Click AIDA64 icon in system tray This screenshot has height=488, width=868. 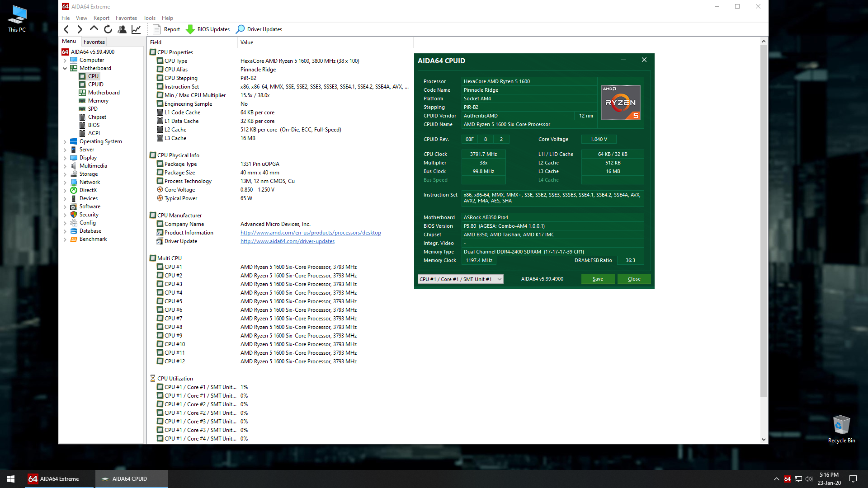pyautogui.click(x=788, y=479)
